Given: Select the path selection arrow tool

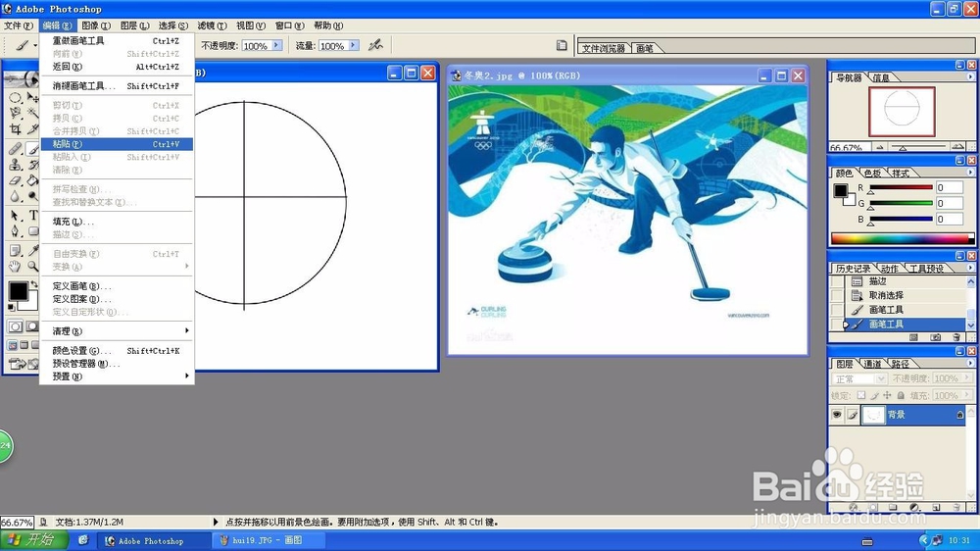Looking at the screenshot, I should [15, 215].
